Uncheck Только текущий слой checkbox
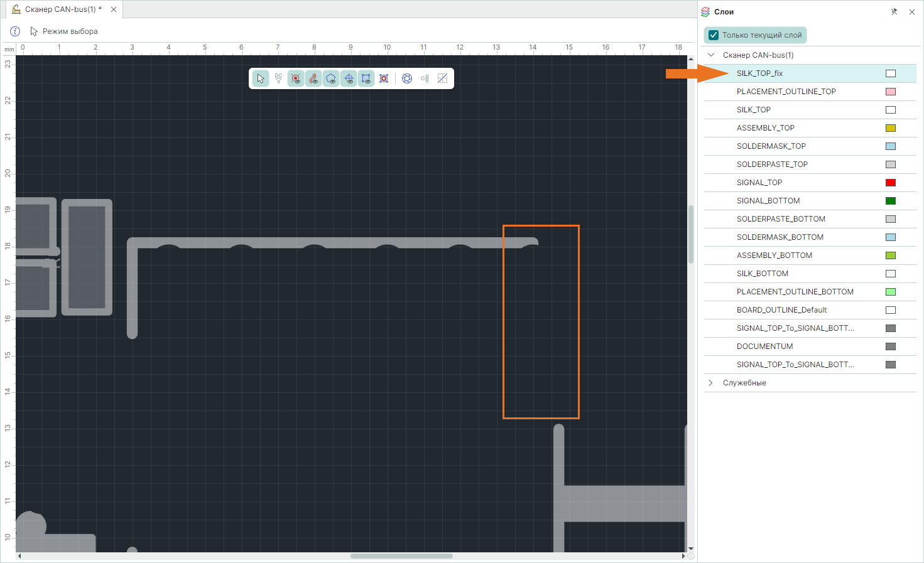Viewport: 924px width, 563px height. coord(714,35)
